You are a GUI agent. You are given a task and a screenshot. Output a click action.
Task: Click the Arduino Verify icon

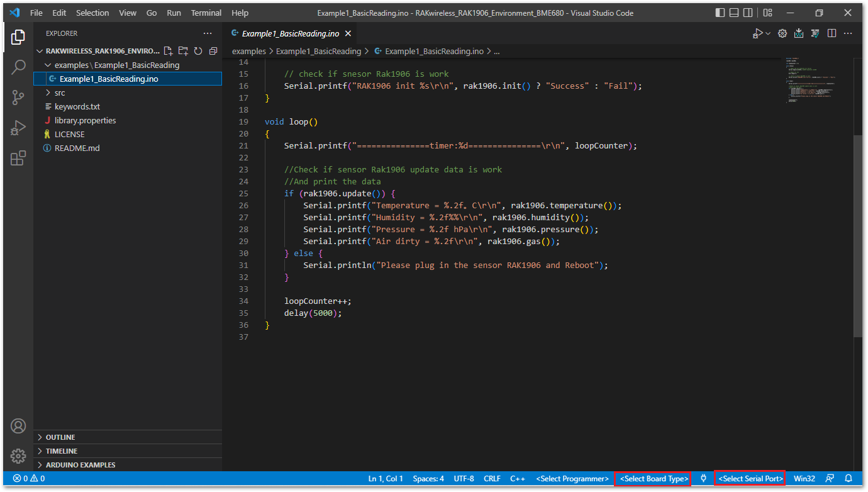(x=815, y=33)
